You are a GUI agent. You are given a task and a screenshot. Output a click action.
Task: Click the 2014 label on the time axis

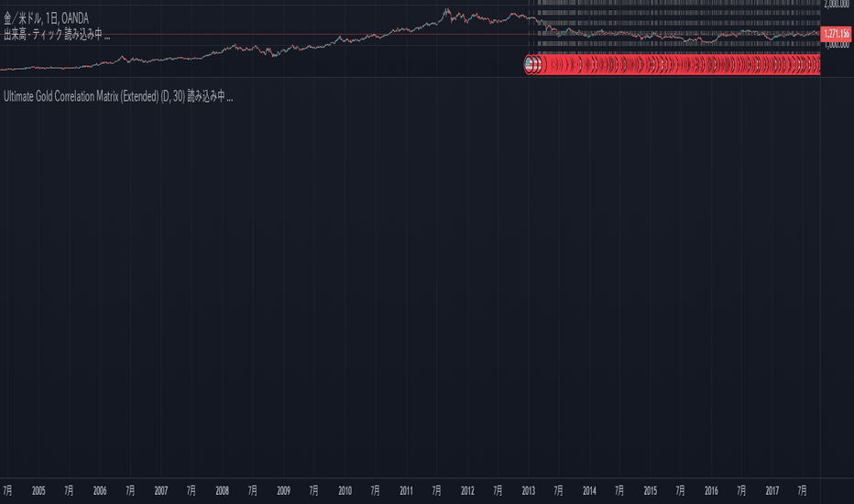589,491
